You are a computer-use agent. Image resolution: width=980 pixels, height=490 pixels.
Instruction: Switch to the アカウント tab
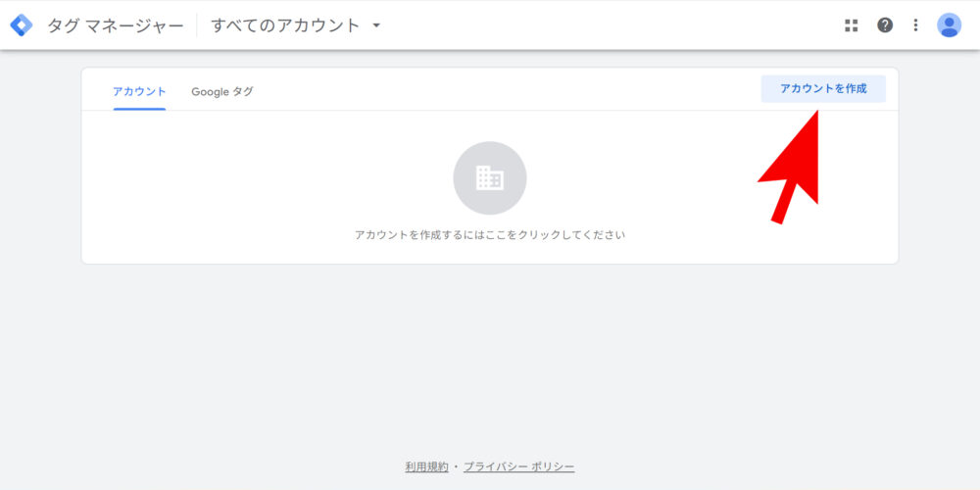click(139, 91)
